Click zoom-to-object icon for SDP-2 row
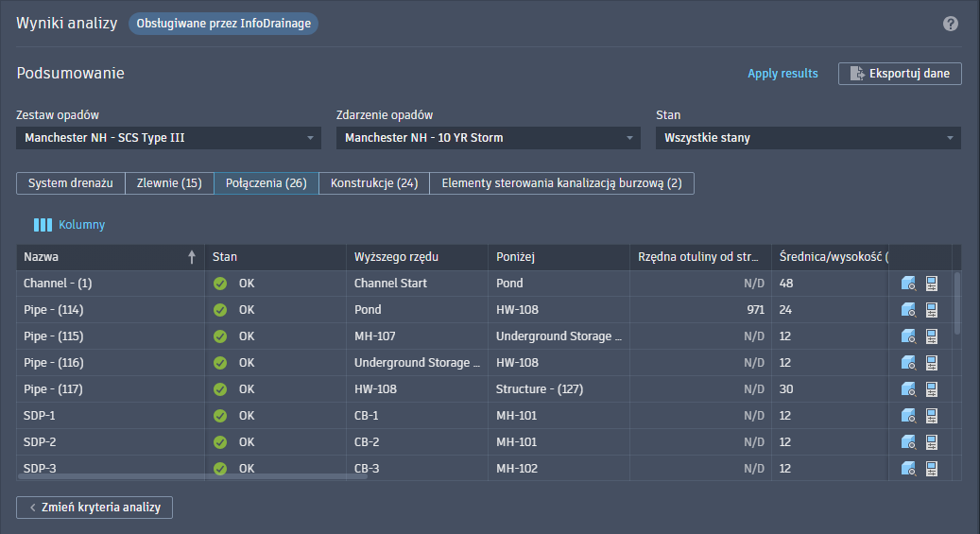The width and height of the screenshot is (980, 534). [909, 441]
